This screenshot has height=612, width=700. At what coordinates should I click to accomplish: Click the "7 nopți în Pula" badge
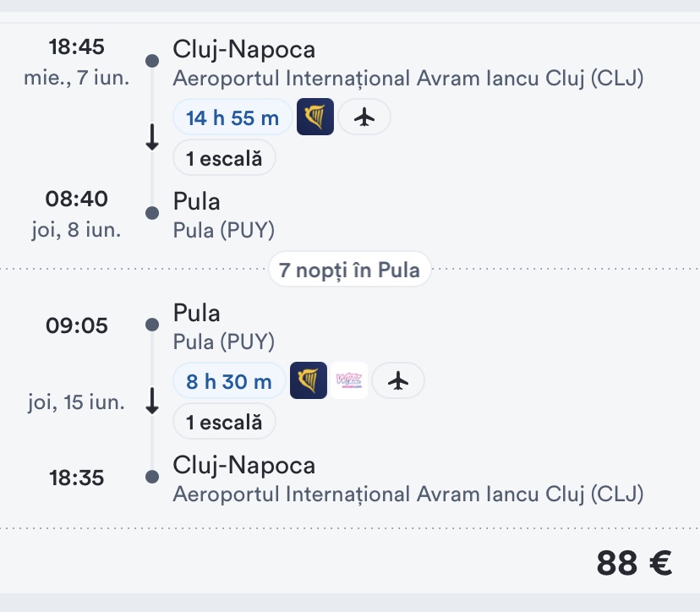pos(350,270)
